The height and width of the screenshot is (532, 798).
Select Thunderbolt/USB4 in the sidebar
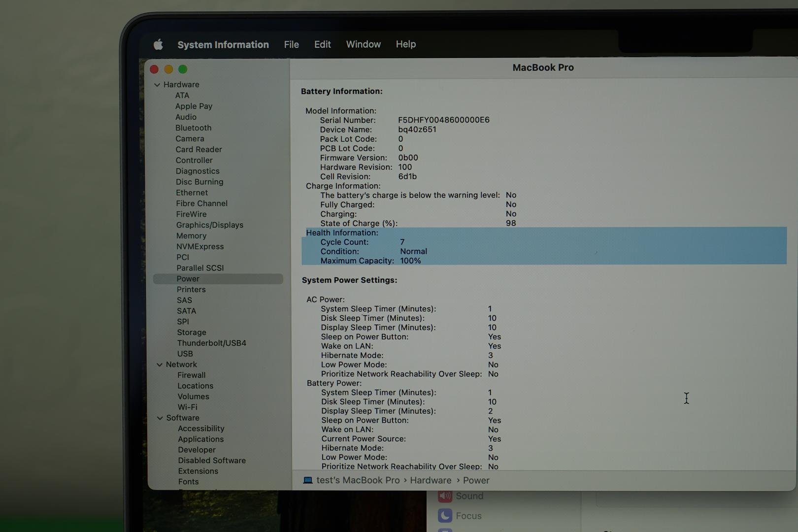(x=211, y=343)
